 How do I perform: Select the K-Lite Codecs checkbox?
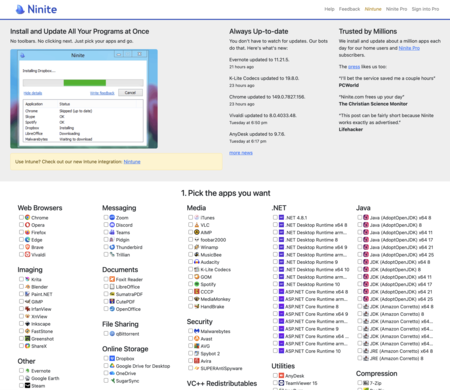190,269
